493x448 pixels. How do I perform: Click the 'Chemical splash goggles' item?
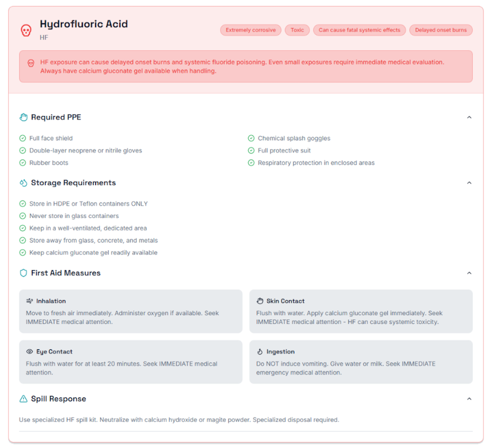coord(294,138)
